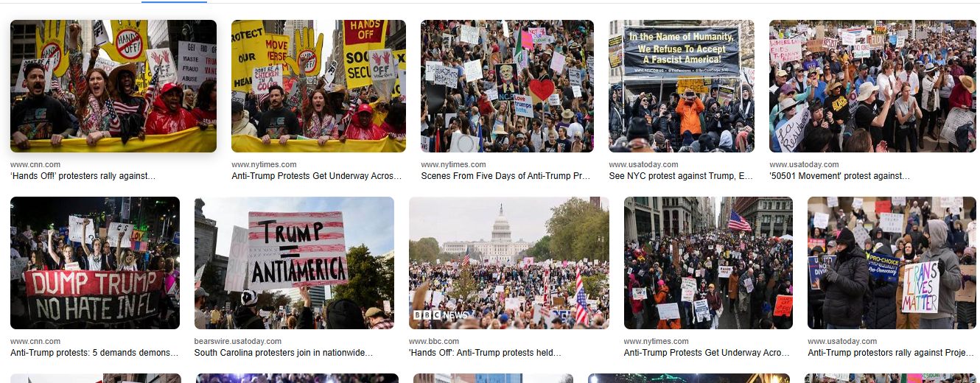Click the 'See NYC protest against Trump' title
The width and height of the screenshot is (980, 383).
[x=681, y=176]
